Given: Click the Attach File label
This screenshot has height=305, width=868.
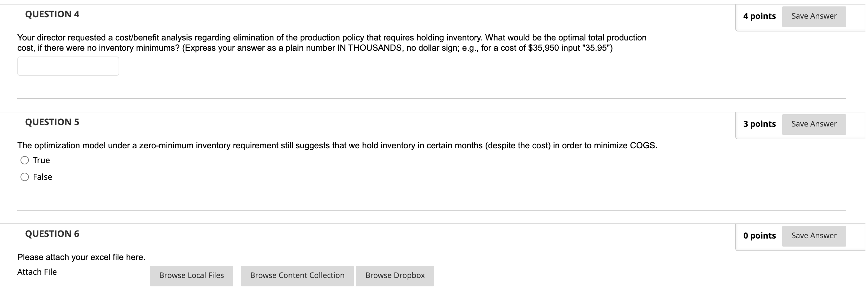Looking at the screenshot, I should point(37,272).
